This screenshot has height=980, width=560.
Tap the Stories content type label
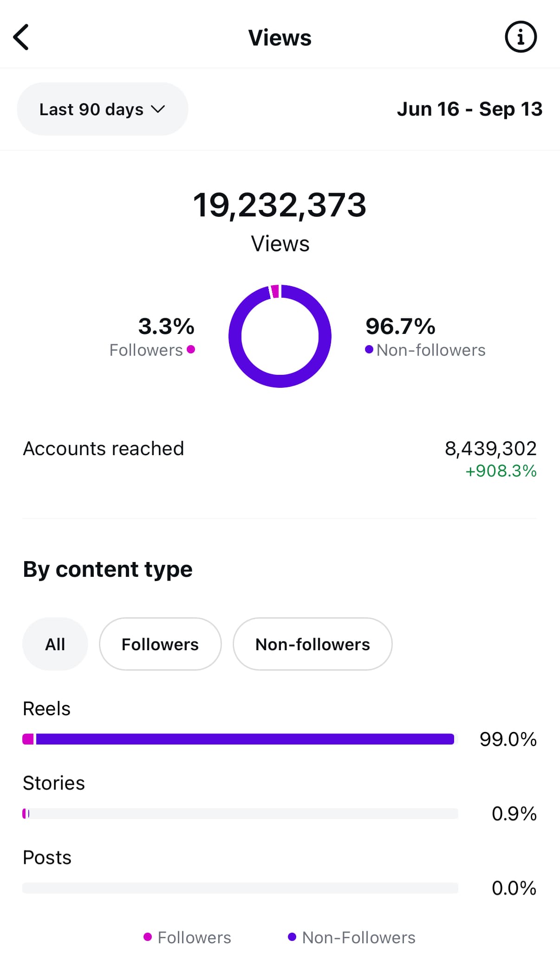tap(54, 783)
